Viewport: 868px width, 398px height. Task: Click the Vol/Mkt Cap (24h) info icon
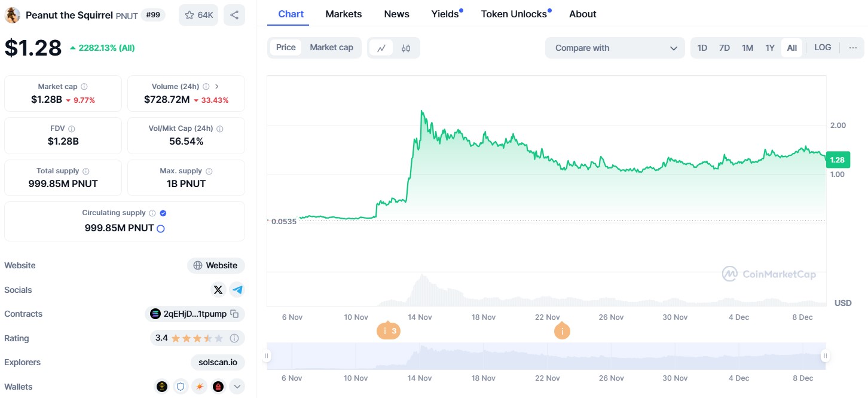(219, 128)
